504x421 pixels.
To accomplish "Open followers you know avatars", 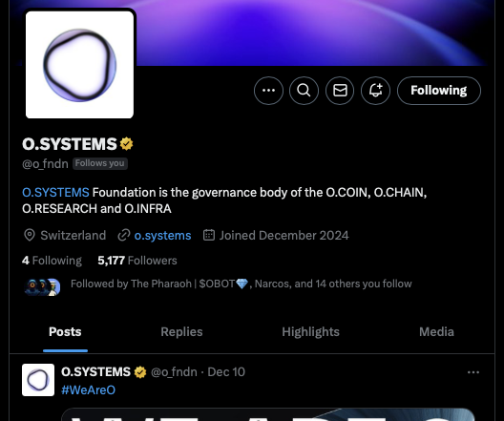I will pos(42,287).
